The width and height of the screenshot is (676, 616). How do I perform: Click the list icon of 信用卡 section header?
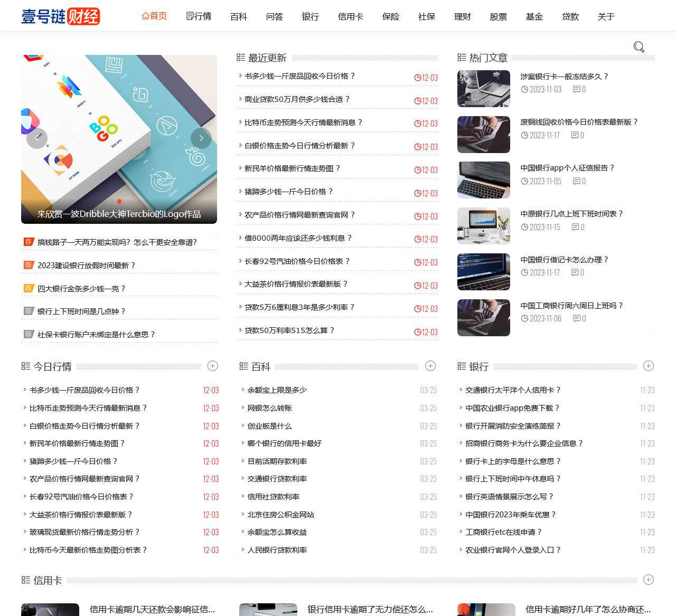tap(25, 579)
